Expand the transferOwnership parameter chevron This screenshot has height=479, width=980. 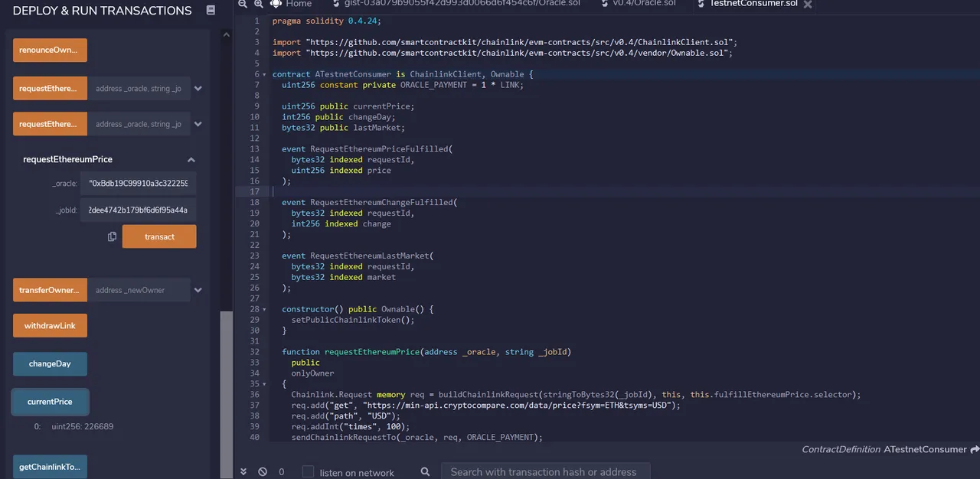click(198, 290)
